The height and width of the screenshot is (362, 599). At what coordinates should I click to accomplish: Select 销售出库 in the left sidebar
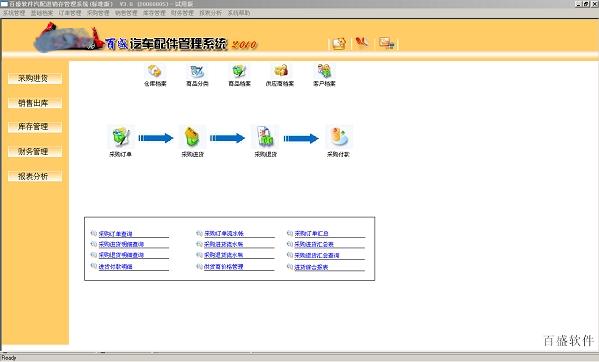(34, 103)
